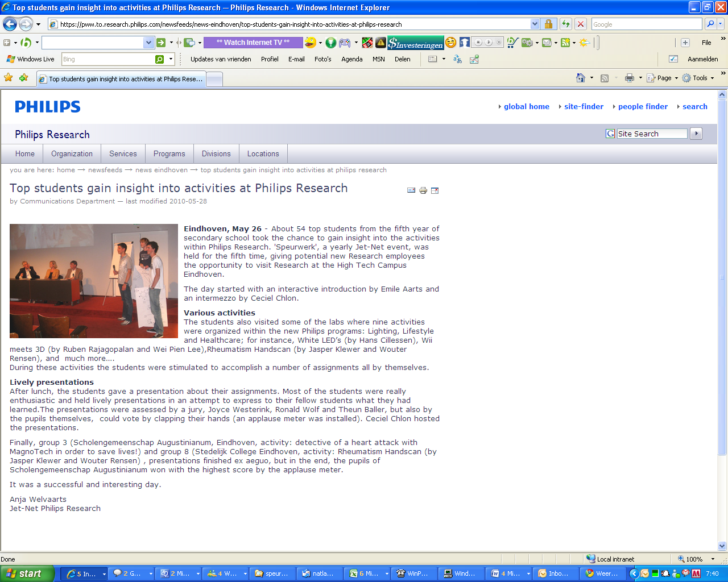The height and width of the screenshot is (582, 728).
Task: Refresh the page using the green arrows icon
Action: click(x=565, y=24)
